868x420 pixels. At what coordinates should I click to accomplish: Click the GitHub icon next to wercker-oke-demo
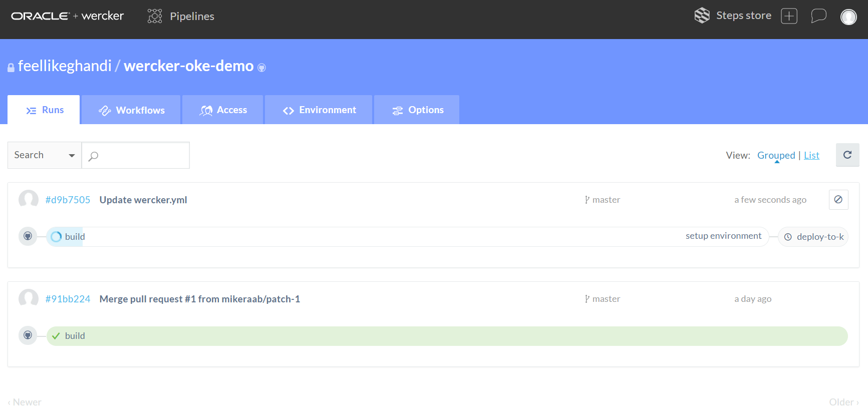coord(261,68)
